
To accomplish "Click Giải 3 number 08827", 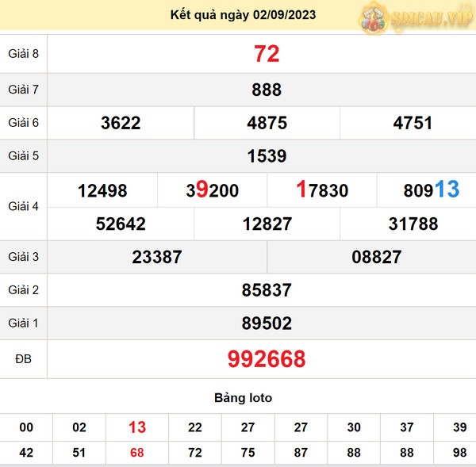I will tap(376, 257).
